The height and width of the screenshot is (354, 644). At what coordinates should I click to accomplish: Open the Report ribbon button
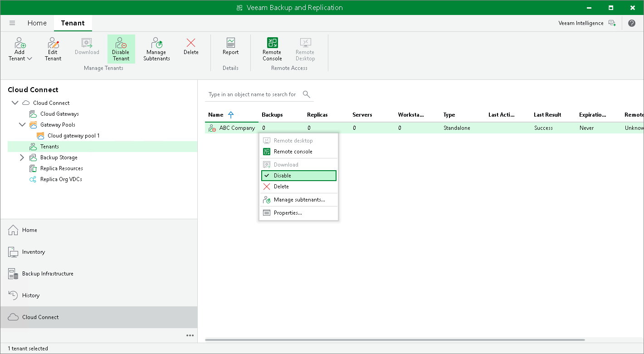tap(230, 46)
